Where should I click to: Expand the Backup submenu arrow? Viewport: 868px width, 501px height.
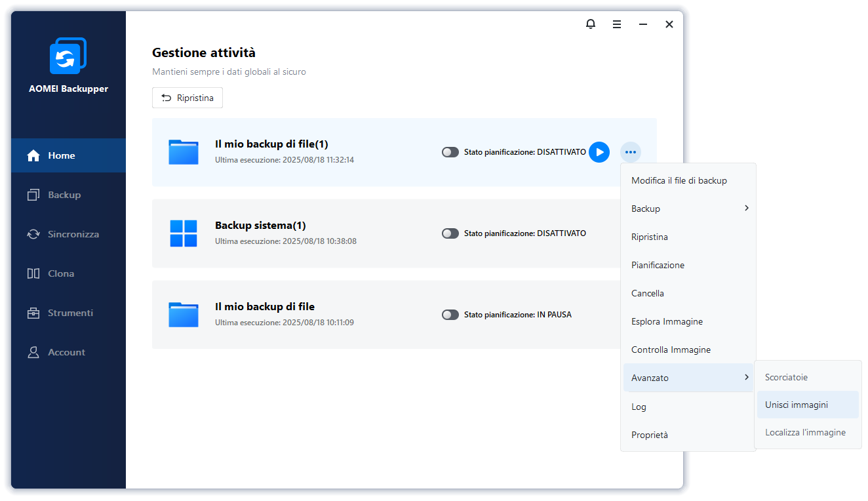(746, 209)
